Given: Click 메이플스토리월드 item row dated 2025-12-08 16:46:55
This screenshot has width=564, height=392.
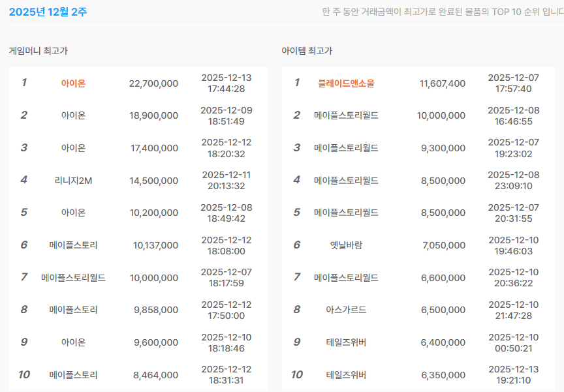Looking at the screenshot, I should tap(346, 115).
